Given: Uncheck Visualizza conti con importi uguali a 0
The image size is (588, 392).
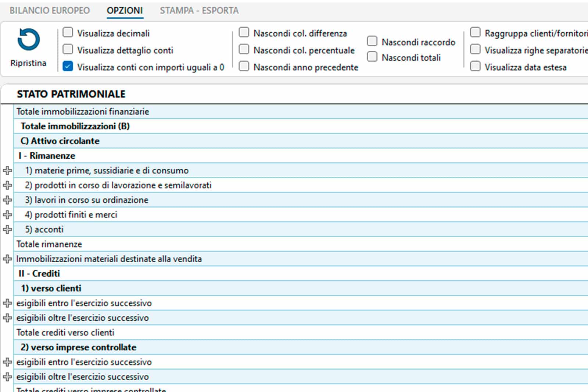Looking at the screenshot, I should pyautogui.click(x=68, y=66).
